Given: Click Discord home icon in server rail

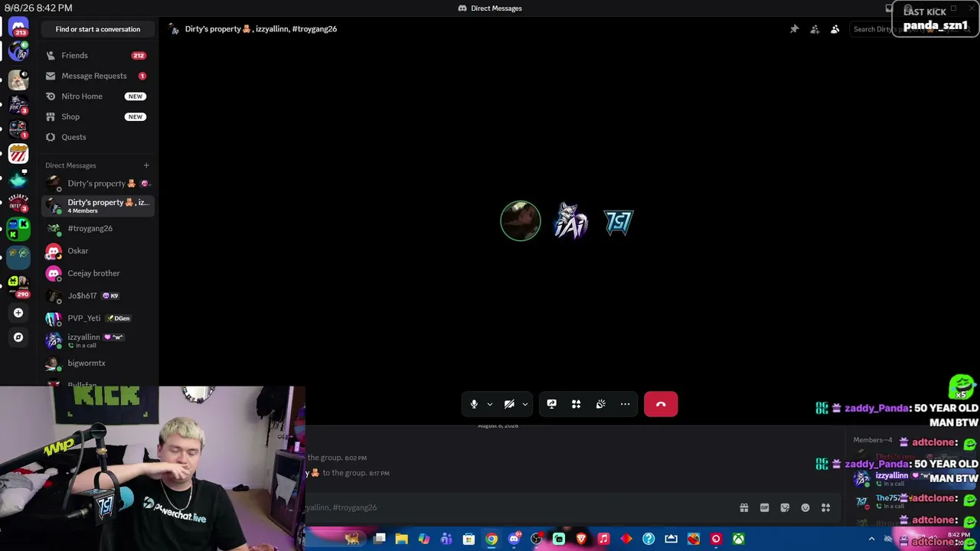Looking at the screenshot, I should pyautogui.click(x=18, y=27).
